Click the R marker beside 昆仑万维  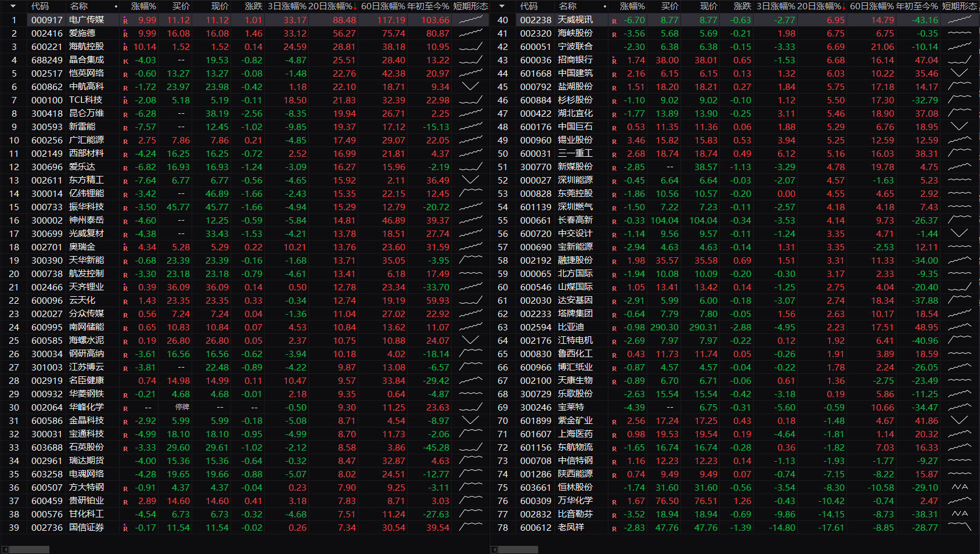pyautogui.click(x=125, y=114)
